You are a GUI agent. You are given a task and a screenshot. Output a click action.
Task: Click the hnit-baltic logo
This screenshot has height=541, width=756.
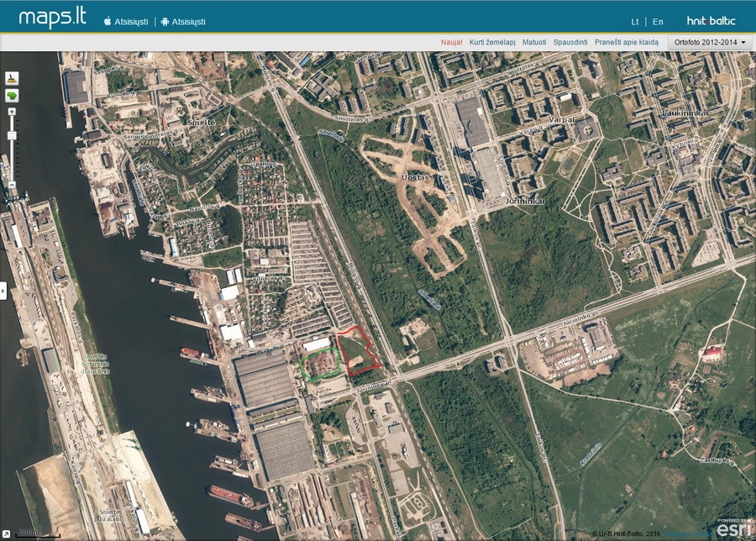pyautogui.click(x=711, y=21)
